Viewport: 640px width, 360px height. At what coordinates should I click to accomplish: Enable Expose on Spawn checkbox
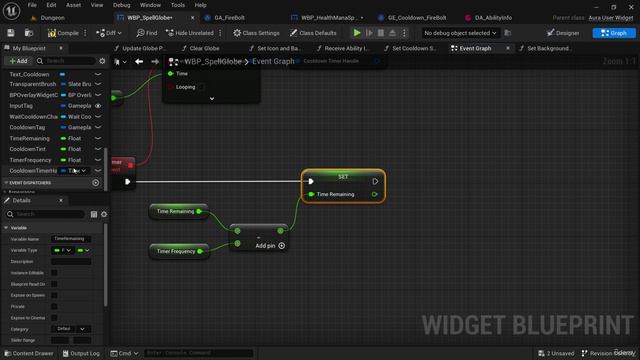54,295
